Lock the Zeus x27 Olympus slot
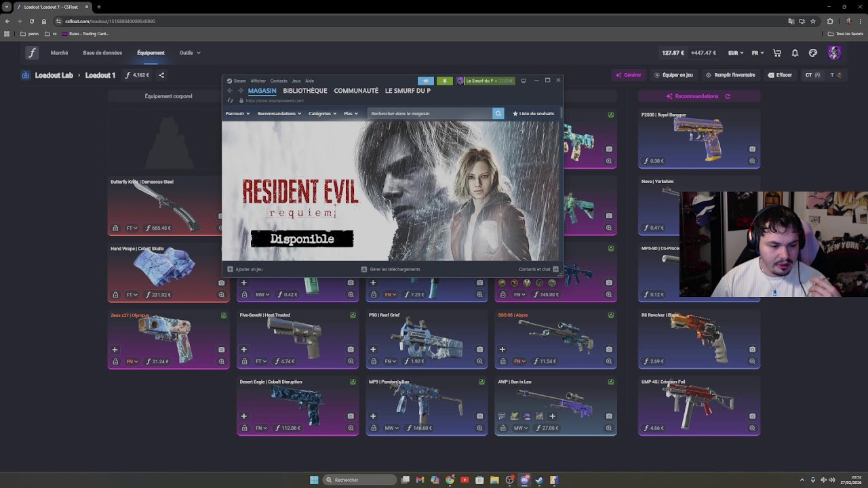This screenshot has height=488, width=868. pyautogui.click(x=115, y=362)
